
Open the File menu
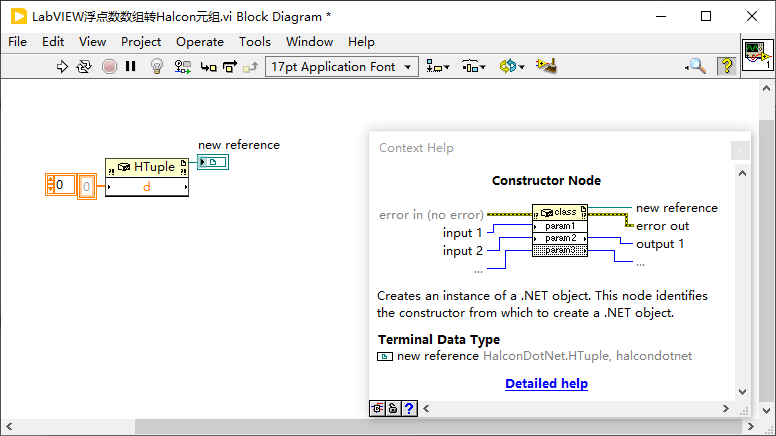pyautogui.click(x=17, y=42)
